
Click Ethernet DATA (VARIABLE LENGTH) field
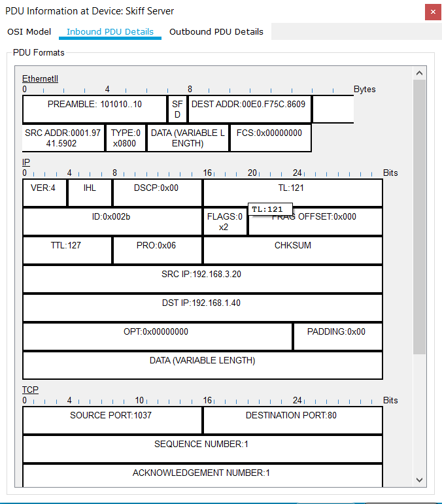[188, 138]
